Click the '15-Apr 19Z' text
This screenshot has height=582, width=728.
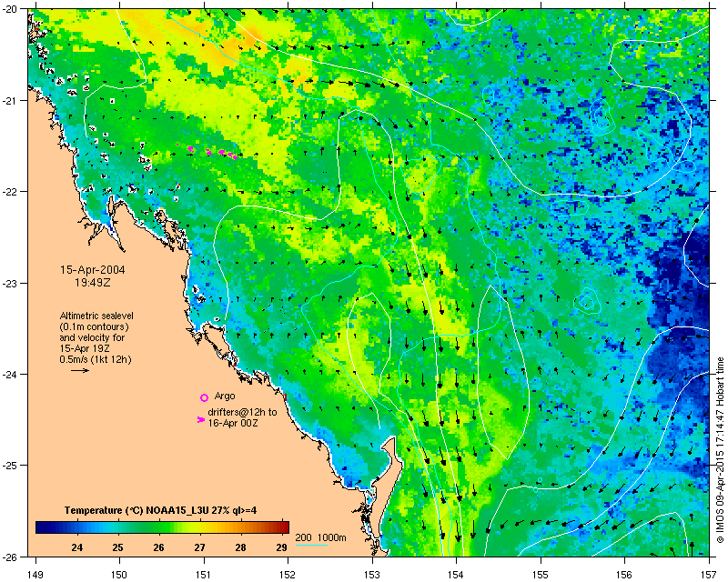point(85,348)
